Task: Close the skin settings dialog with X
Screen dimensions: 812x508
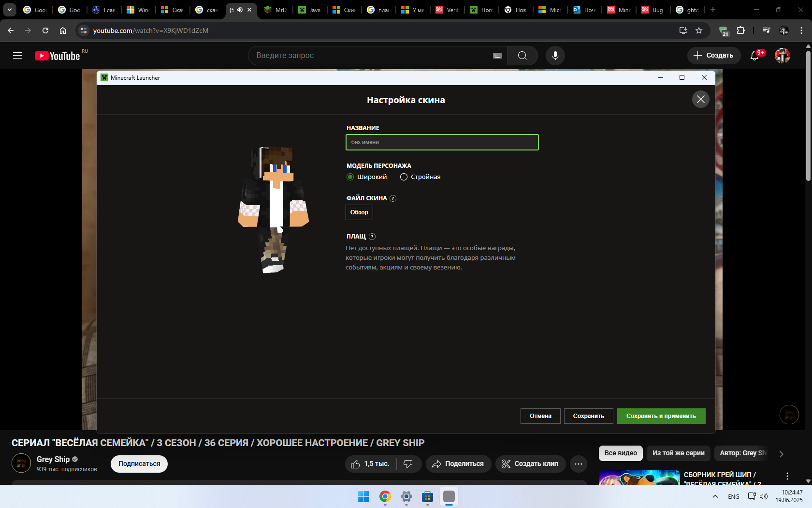Action: [x=701, y=99]
